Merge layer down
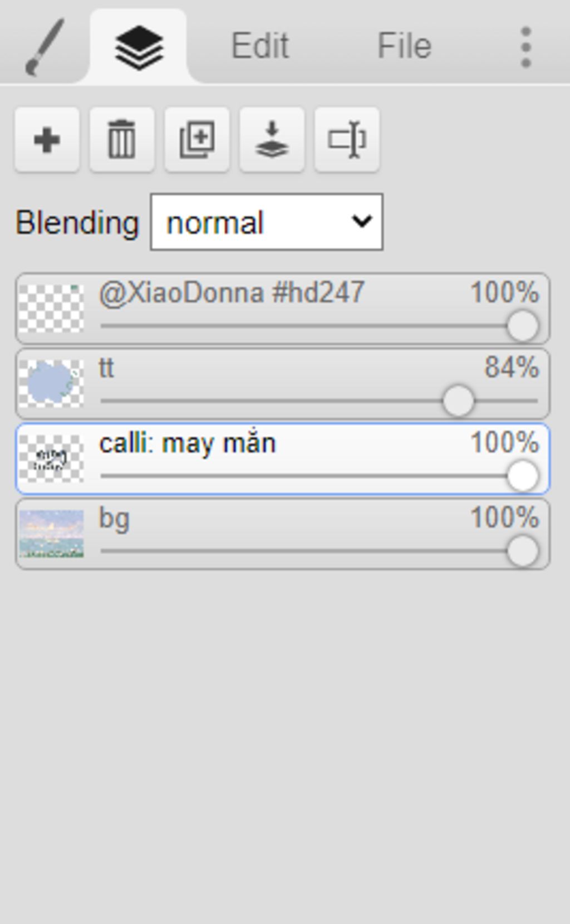 (272, 140)
